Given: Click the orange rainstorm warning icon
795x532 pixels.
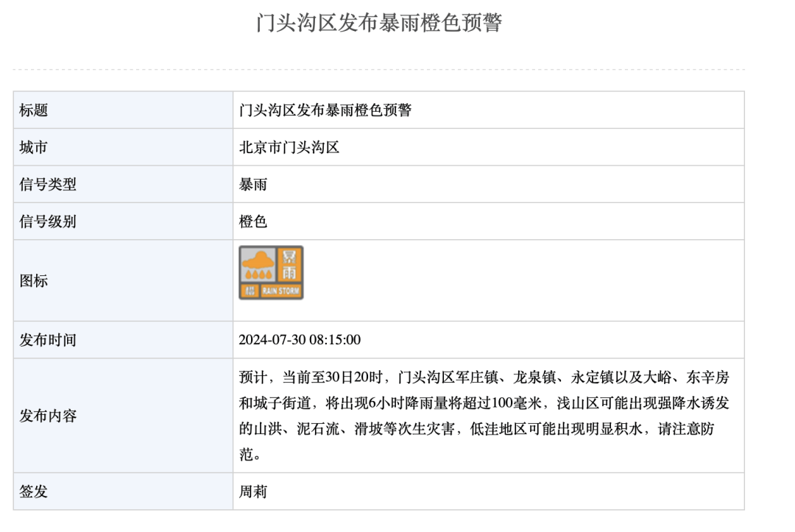Looking at the screenshot, I should click(x=271, y=273).
